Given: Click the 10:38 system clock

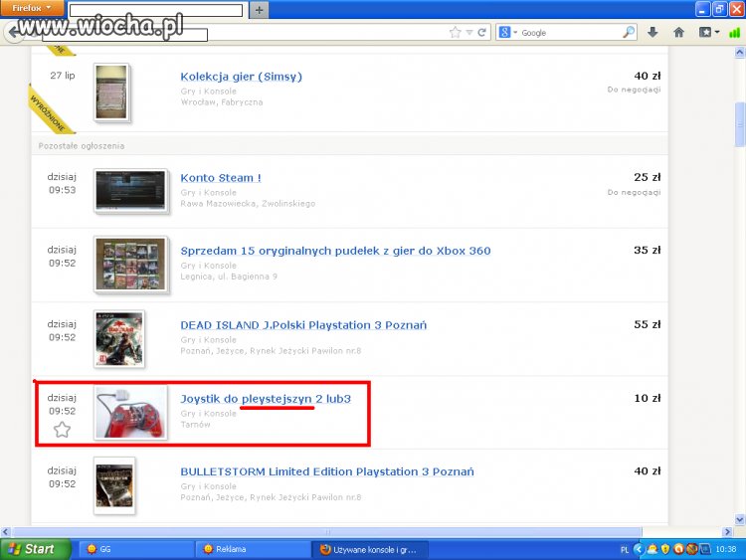Looking at the screenshot, I should pos(726,549).
